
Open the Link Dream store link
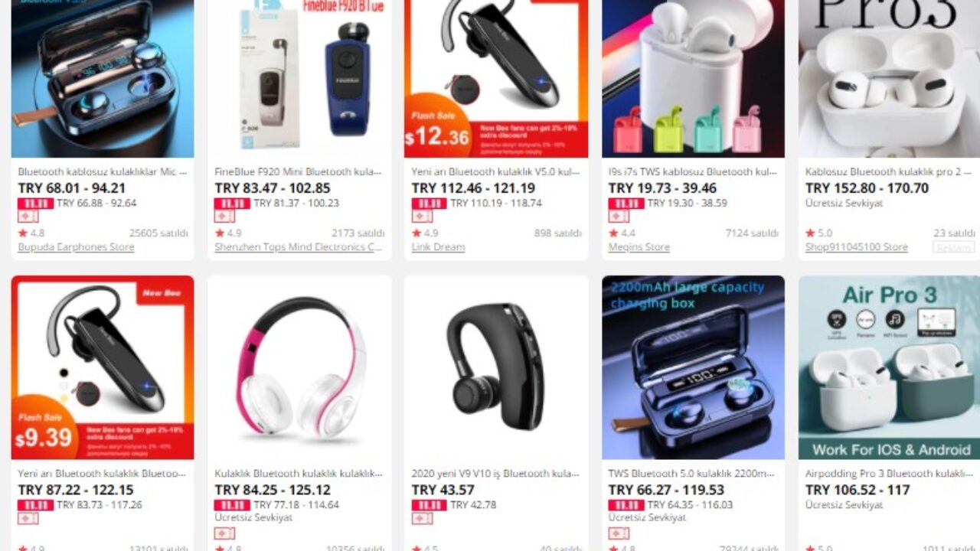point(438,247)
